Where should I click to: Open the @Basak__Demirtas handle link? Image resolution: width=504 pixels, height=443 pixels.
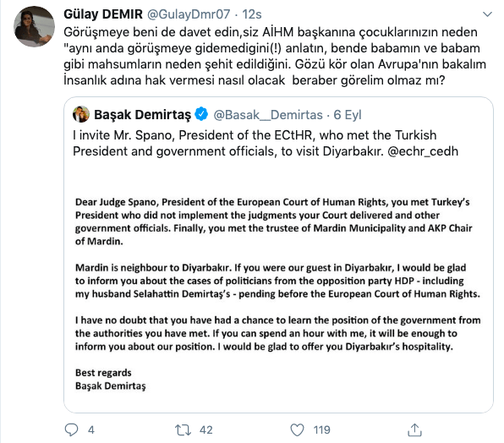click(268, 115)
